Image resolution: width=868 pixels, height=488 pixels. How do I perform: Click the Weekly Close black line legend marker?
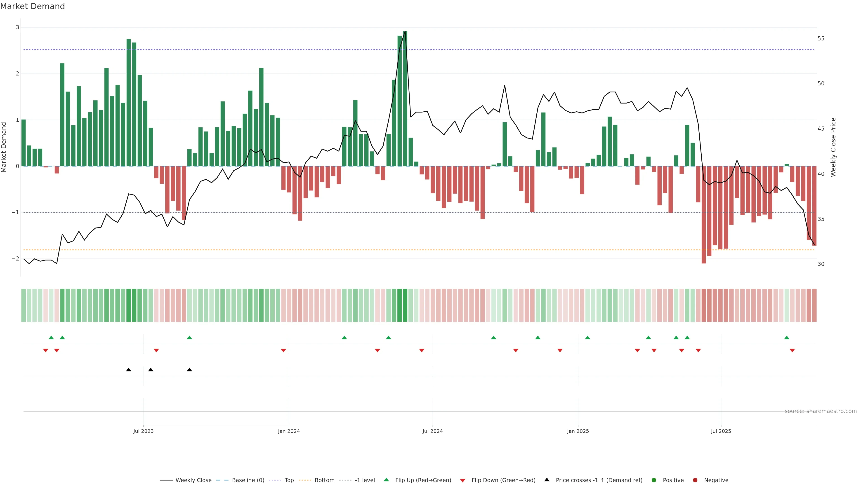pos(166,480)
